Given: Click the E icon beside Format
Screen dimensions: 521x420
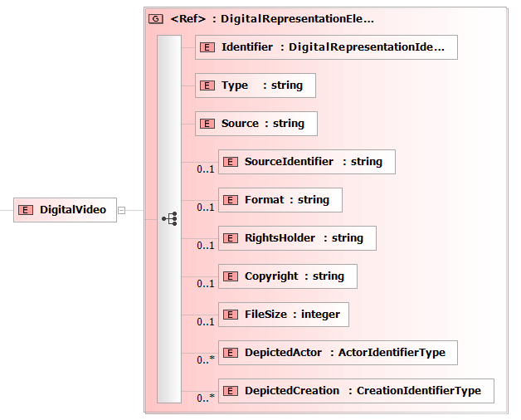Looking at the screenshot, I should click(231, 200).
